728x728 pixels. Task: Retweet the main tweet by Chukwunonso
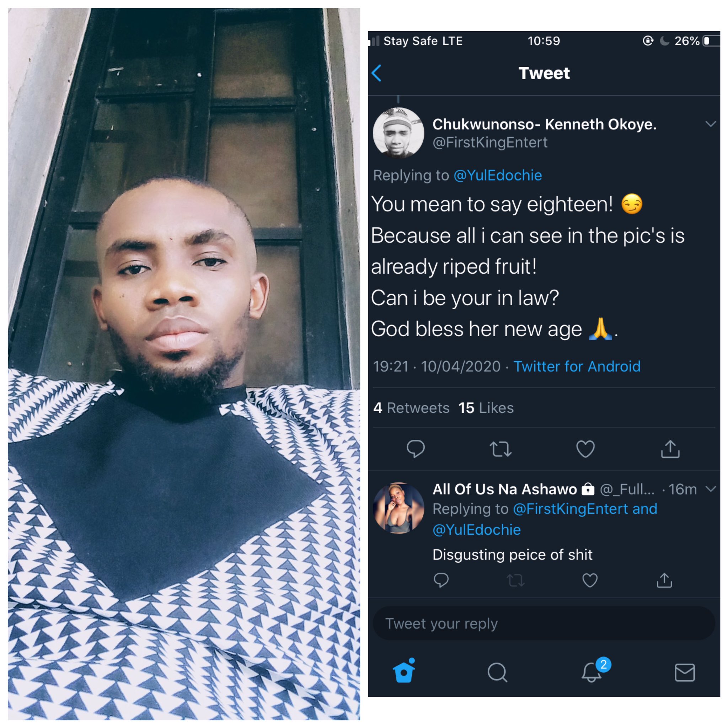[500, 449]
